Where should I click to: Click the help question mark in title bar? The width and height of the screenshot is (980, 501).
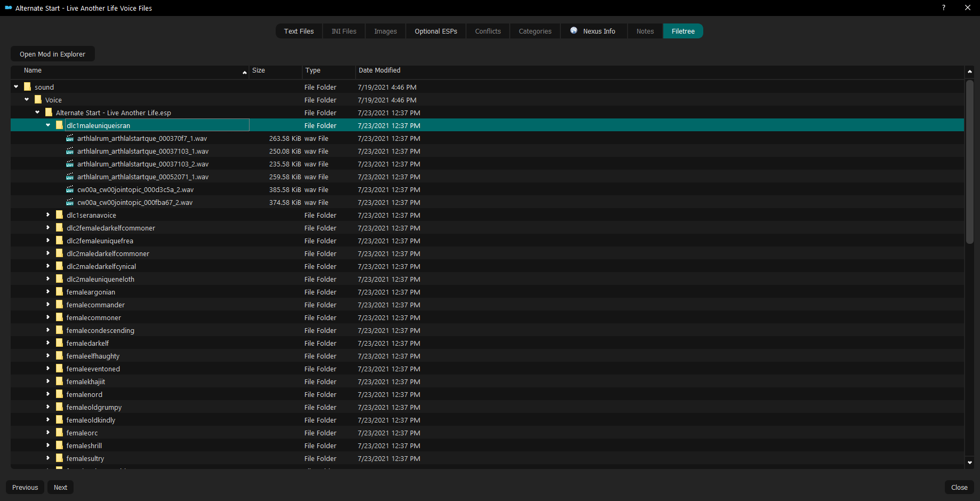point(944,7)
